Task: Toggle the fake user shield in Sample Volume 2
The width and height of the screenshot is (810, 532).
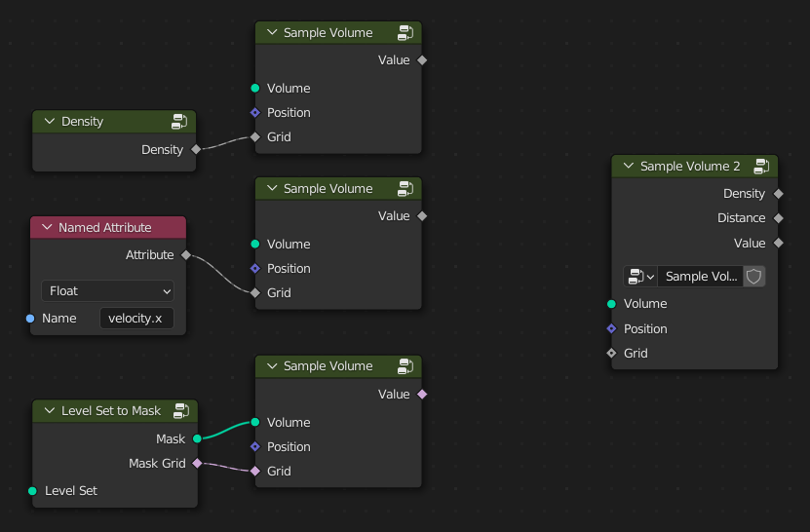Action: pos(753,277)
